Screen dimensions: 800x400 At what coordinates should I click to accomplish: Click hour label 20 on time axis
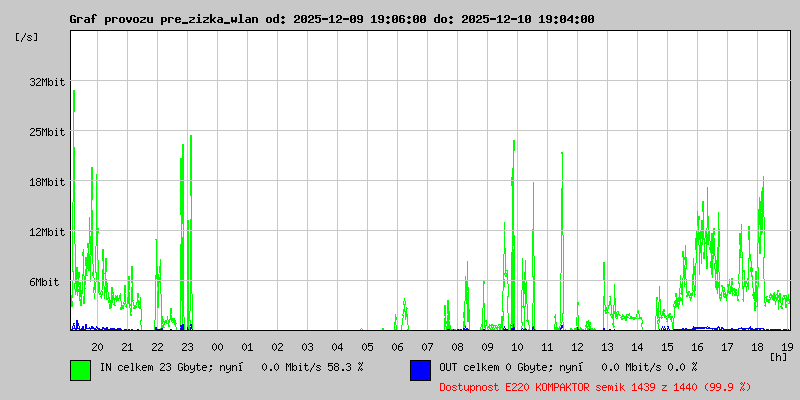(x=97, y=347)
